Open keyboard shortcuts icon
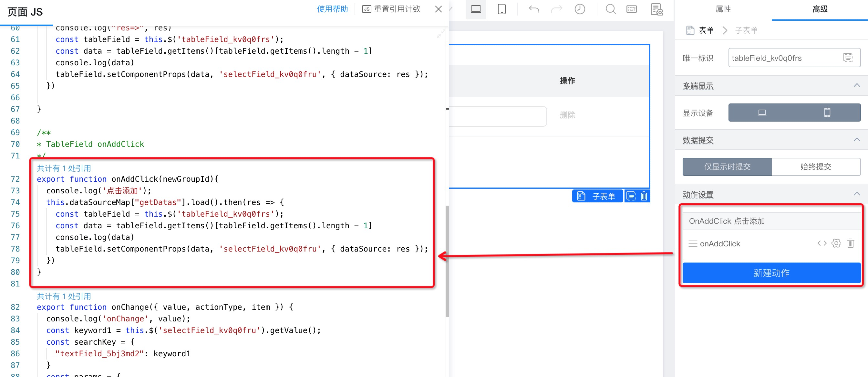 (631, 9)
